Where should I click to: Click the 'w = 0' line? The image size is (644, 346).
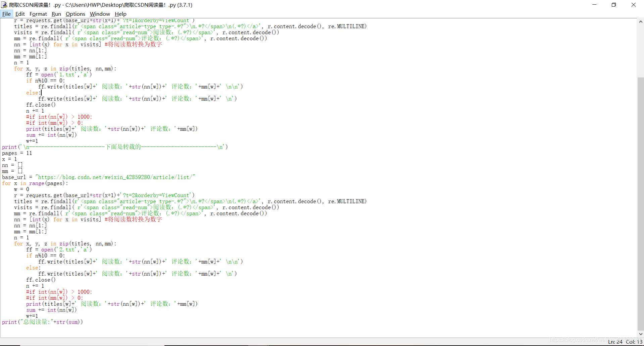point(22,189)
